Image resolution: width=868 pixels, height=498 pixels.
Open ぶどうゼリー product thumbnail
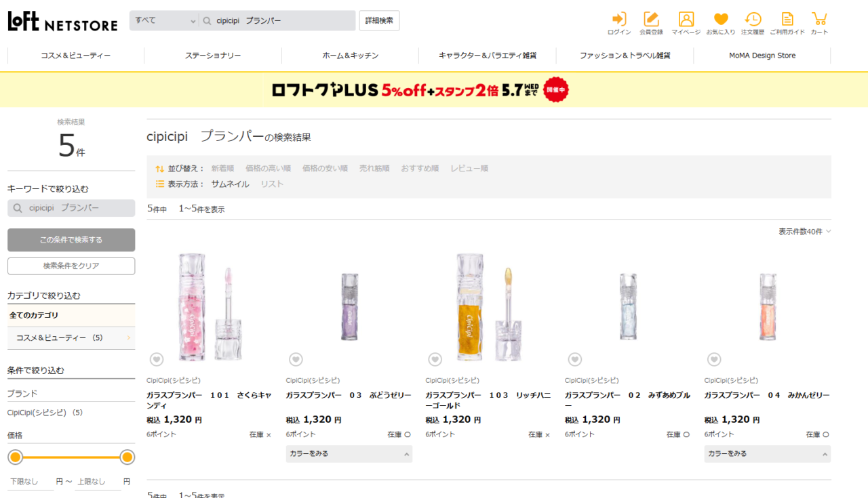click(x=349, y=307)
